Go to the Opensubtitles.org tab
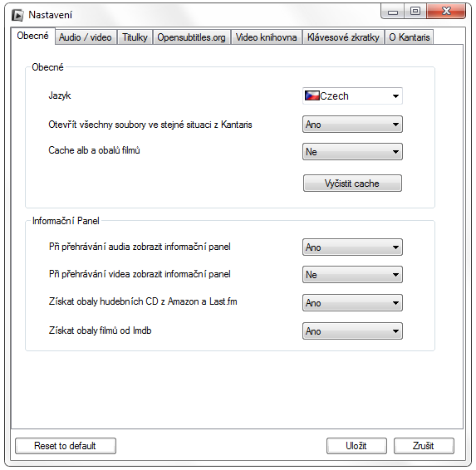 (192, 37)
